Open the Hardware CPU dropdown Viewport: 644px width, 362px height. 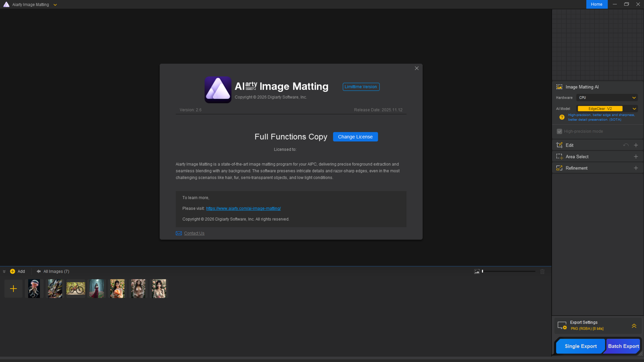607,98
